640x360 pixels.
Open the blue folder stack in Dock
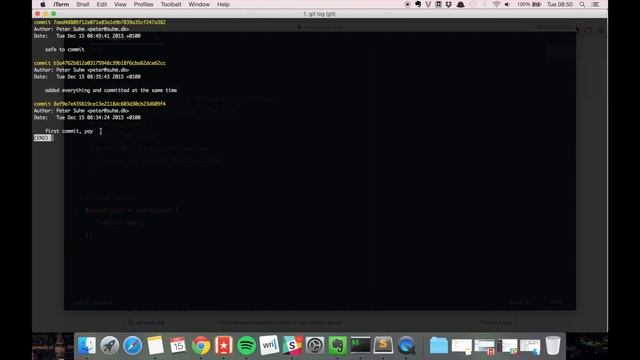[x=439, y=345]
